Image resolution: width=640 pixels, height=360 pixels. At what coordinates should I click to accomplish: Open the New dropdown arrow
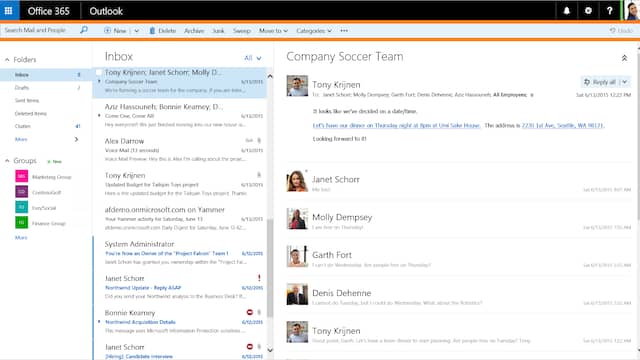[x=136, y=31]
